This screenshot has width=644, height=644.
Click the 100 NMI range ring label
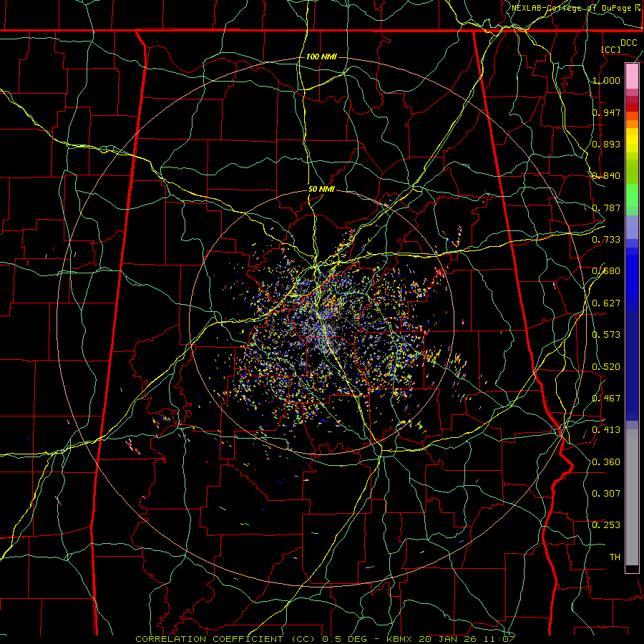coord(321,57)
